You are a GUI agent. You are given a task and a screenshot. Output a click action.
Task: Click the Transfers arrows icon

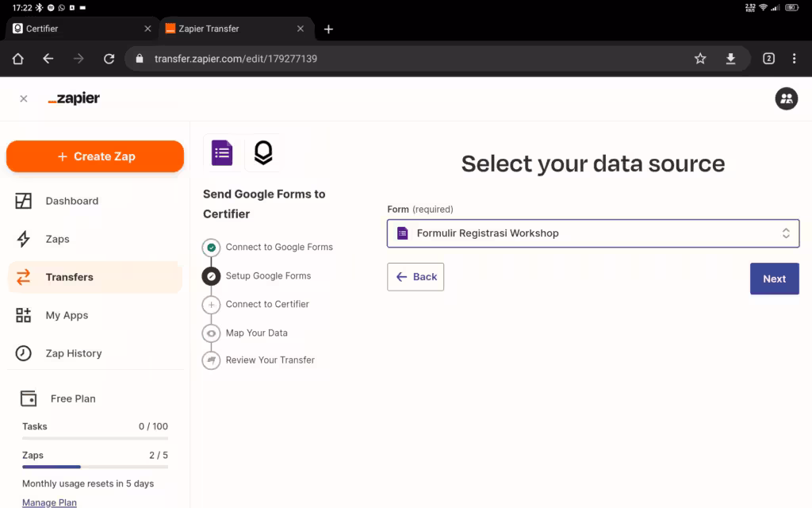pyautogui.click(x=23, y=277)
